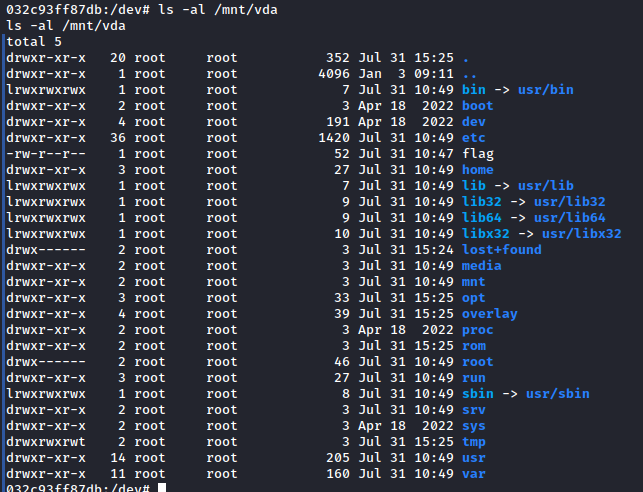Click the home directory name
This screenshot has height=492, width=643.
477,169
